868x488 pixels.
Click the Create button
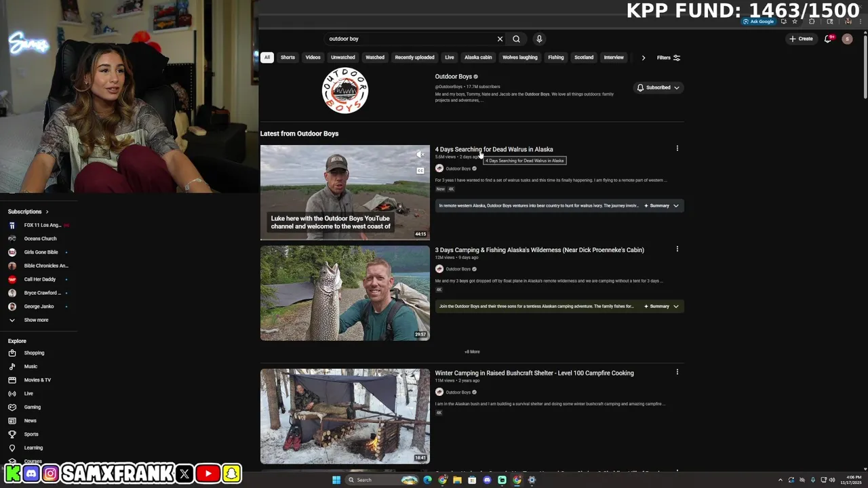click(801, 39)
